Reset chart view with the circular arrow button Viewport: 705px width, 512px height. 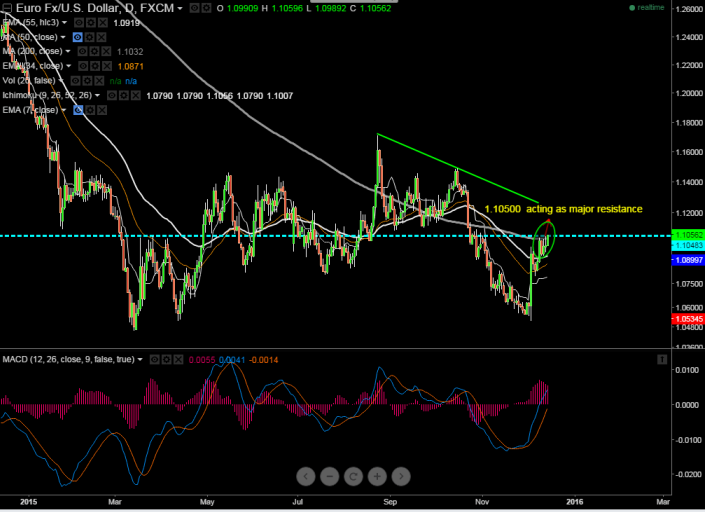[353, 476]
